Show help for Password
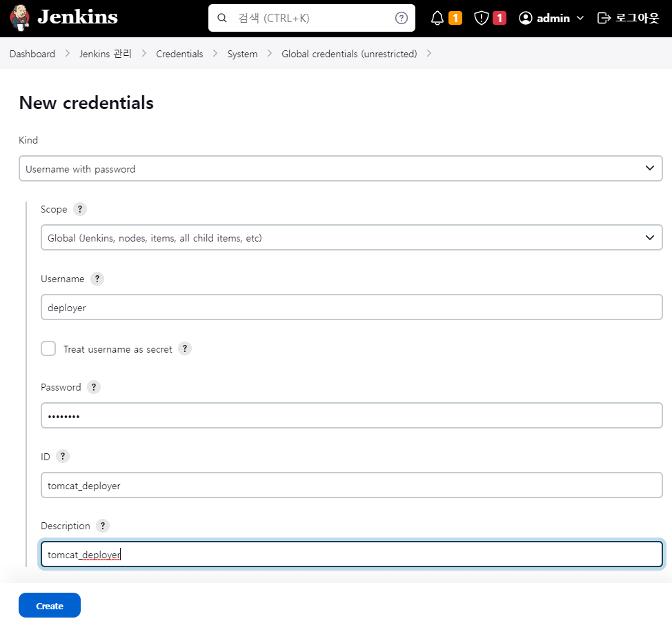The width and height of the screenshot is (672, 621). [94, 387]
